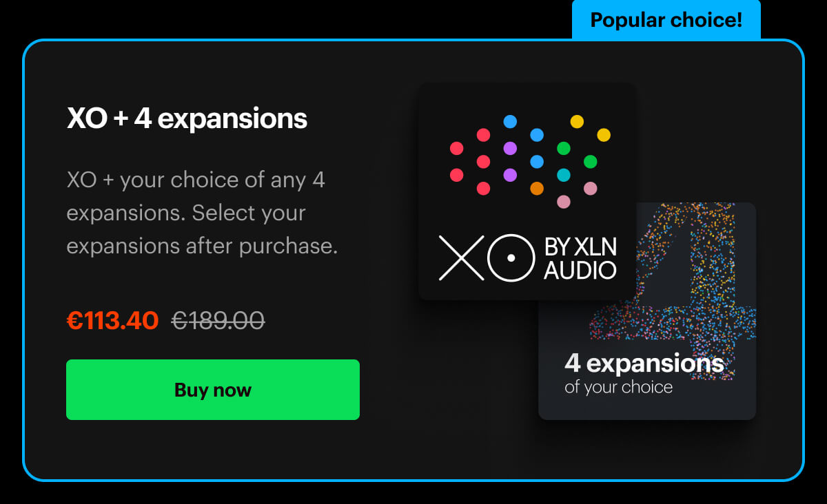Click the discounted price €113.40
The image size is (827, 504).
click(x=112, y=319)
